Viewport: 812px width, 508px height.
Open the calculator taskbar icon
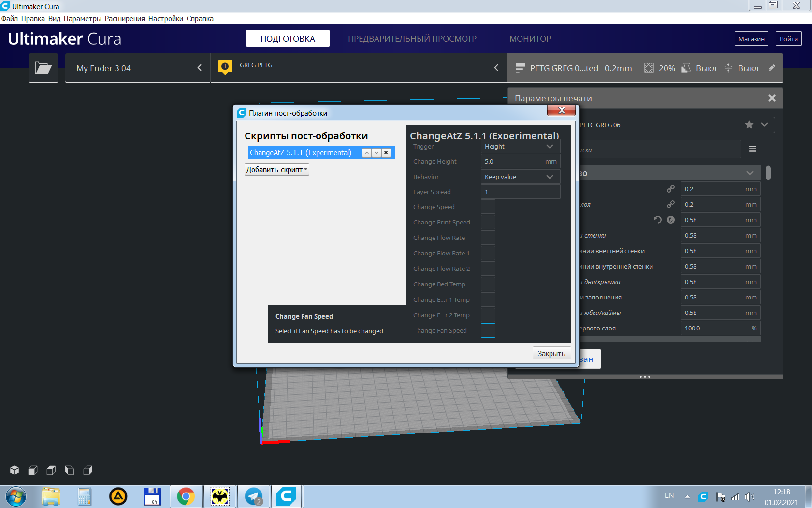[x=84, y=496]
